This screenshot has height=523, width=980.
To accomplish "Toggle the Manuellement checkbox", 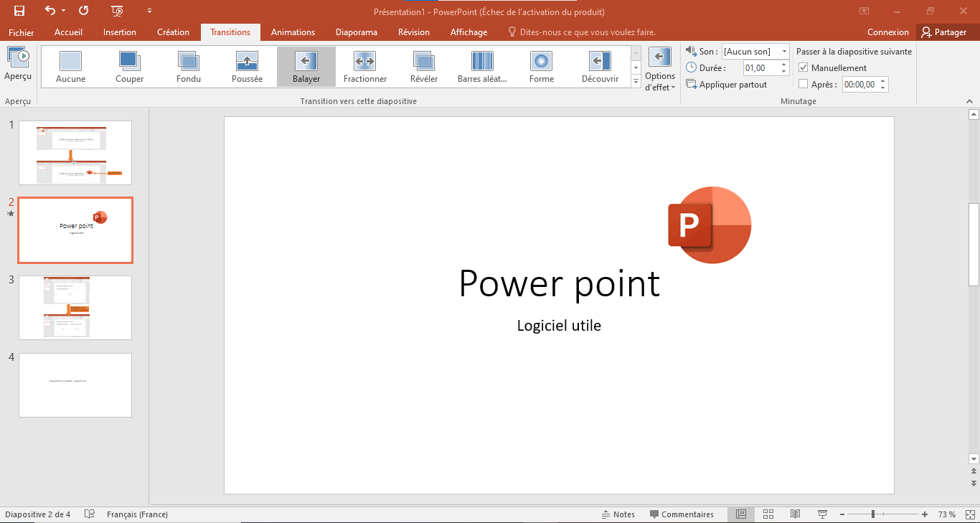I will 804,68.
